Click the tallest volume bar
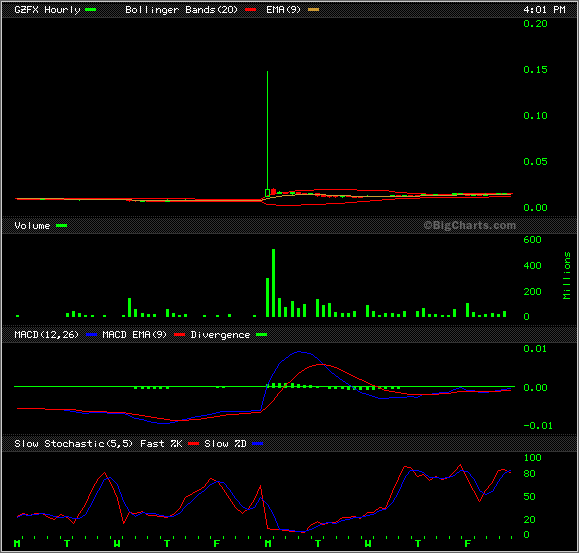 click(x=274, y=283)
